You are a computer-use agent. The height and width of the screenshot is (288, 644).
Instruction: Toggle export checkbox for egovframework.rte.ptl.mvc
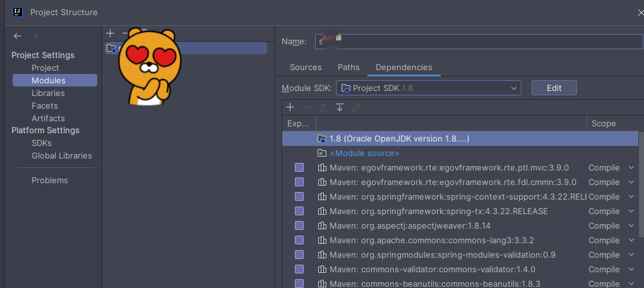(x=299, y=167)
